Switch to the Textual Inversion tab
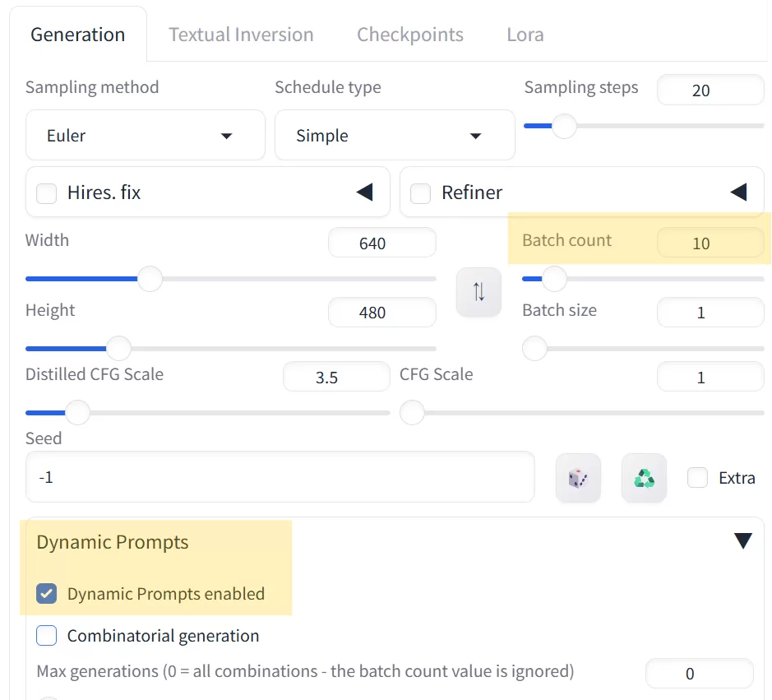This screenshot has height=700, width=772. pyautogui.click(x=241, y=34)
